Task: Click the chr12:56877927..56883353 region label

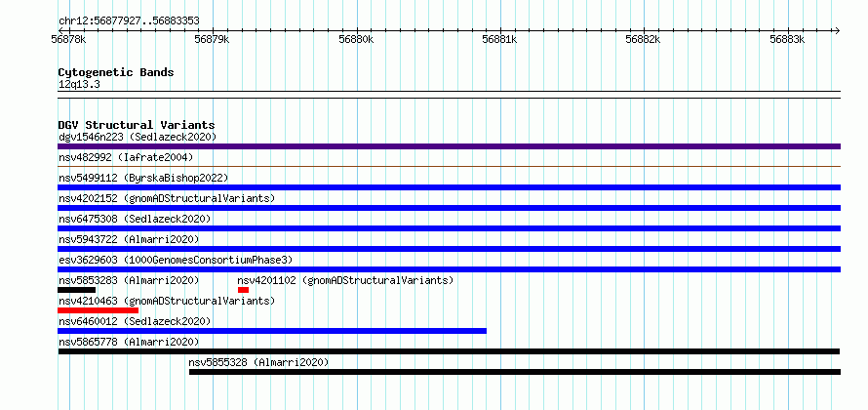Action: click(129, 21)
